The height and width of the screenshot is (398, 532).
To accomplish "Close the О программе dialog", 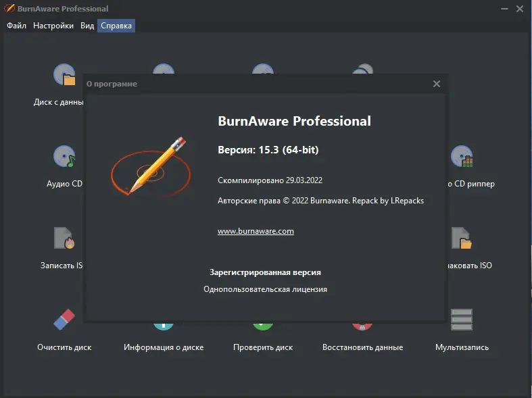I will pyautogui.click(x=437, y=84).
